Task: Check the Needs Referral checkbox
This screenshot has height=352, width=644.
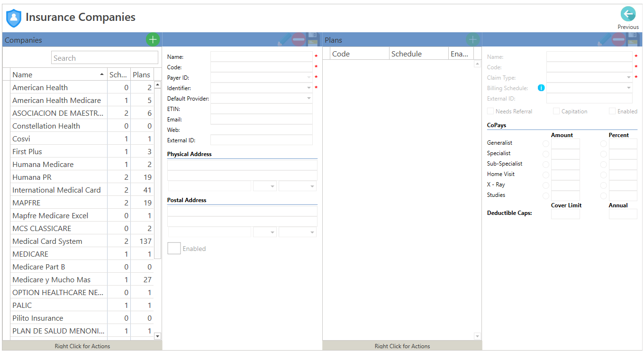Action: [490, 111]
